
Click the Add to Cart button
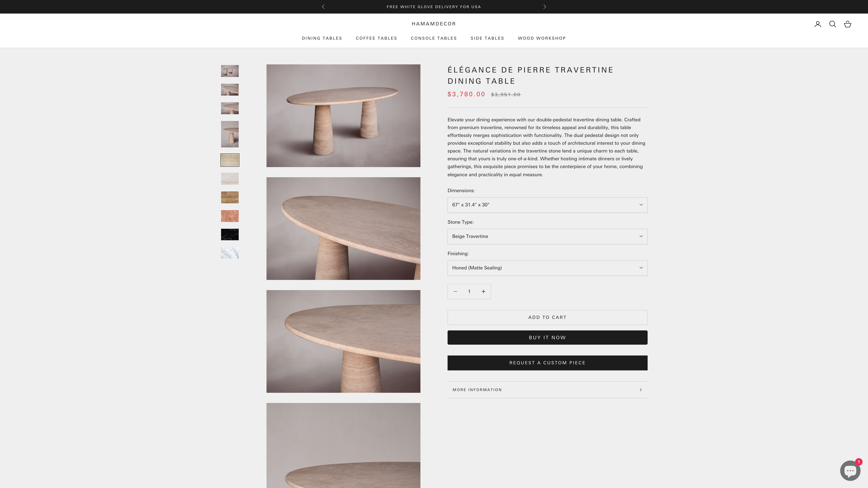[x=547, y=317]
